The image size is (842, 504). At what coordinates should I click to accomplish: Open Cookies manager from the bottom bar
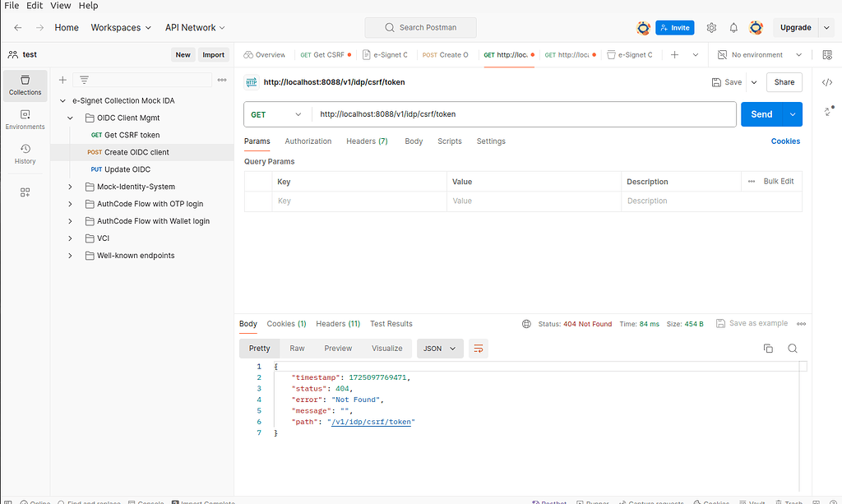coord(710,502)
